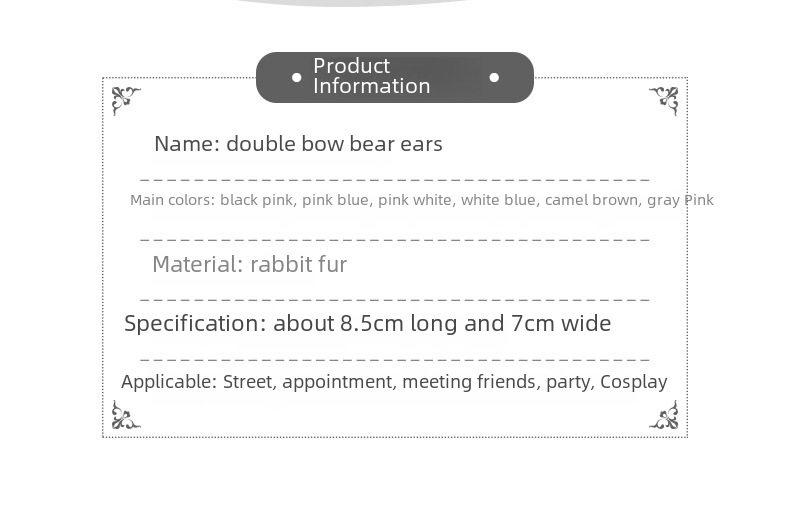Click the word "Cosplay" in Applicable line

tap(633, 382)
